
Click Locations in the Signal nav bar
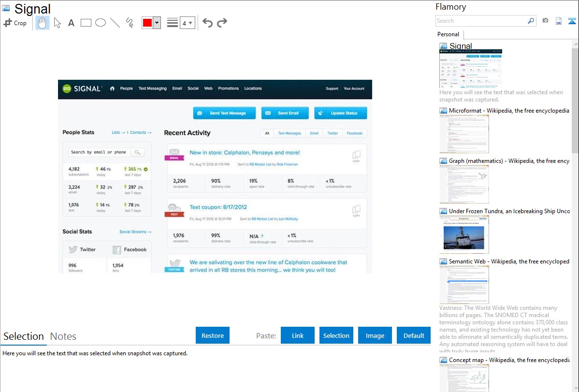coord(253,88)
